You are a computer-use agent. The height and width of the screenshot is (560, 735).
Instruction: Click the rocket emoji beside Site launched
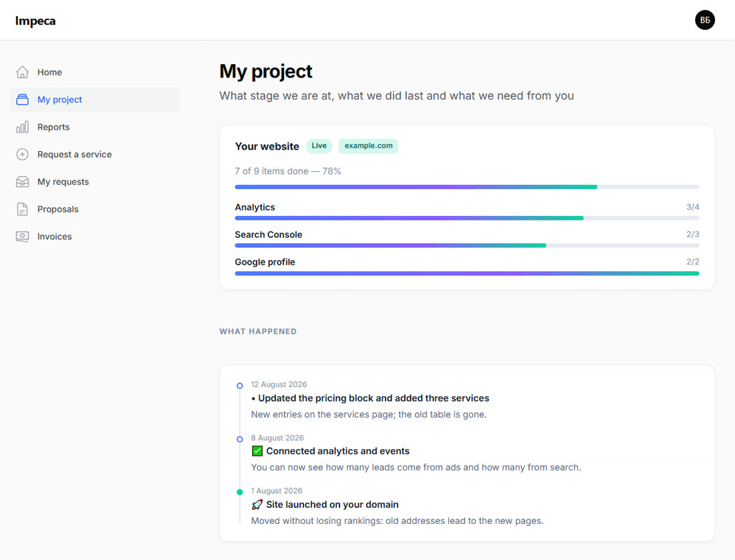coord(257,505)
